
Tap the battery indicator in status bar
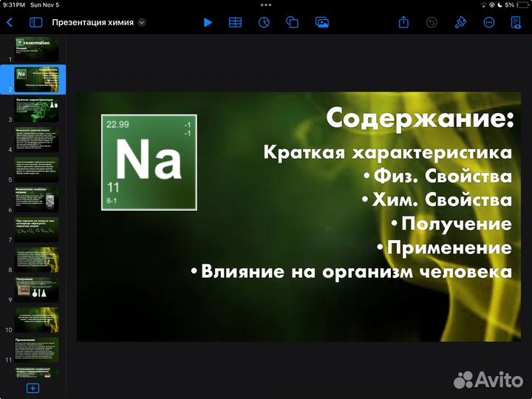click(x=523, y=5)
